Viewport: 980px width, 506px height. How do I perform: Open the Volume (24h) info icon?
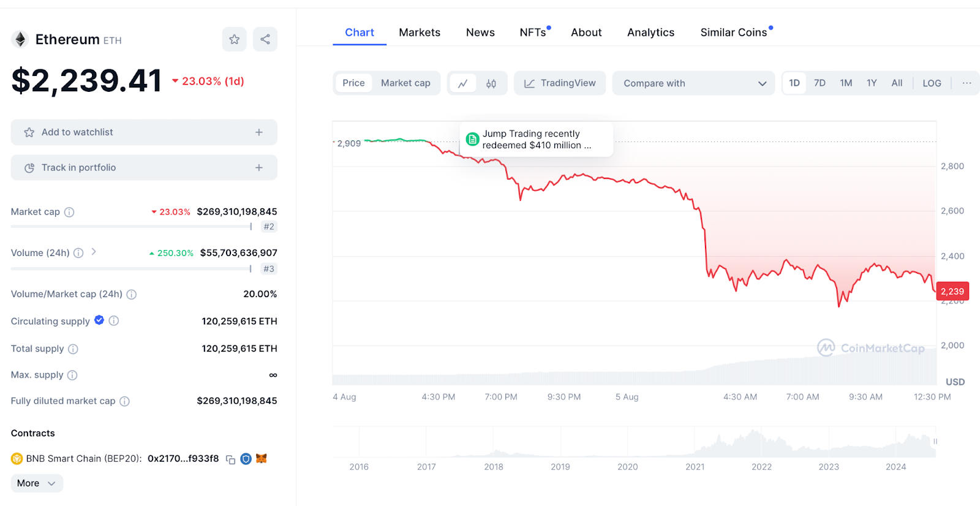click(78, 253)
